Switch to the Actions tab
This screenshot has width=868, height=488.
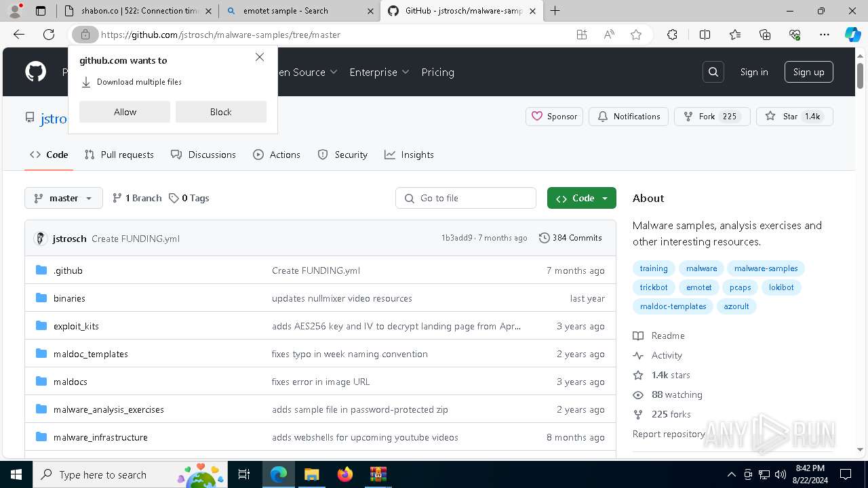(277, 155)
